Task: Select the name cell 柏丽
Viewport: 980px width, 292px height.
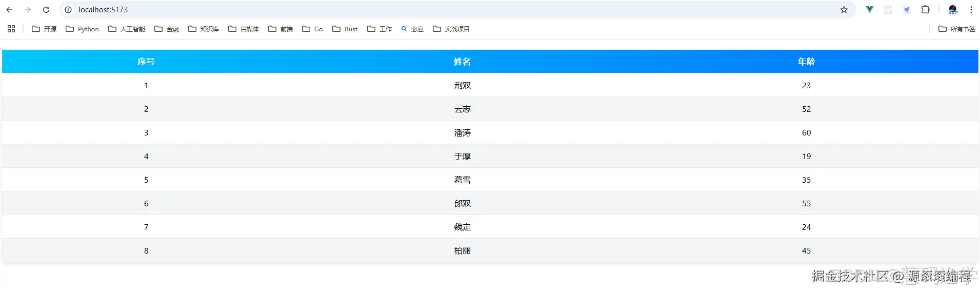Action: [x=462, y=250]
